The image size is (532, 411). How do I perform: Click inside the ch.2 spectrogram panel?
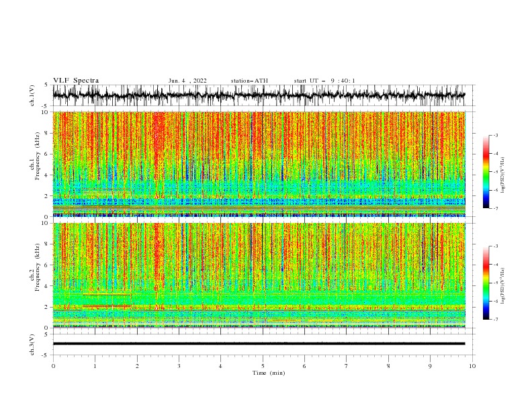pyautogui.click(x=259, y=275)
